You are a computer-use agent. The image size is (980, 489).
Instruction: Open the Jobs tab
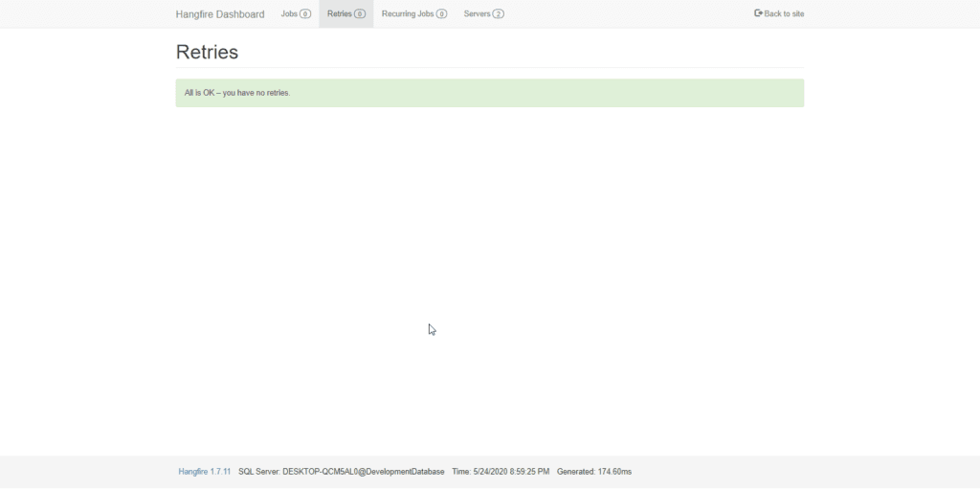(296, 13)
